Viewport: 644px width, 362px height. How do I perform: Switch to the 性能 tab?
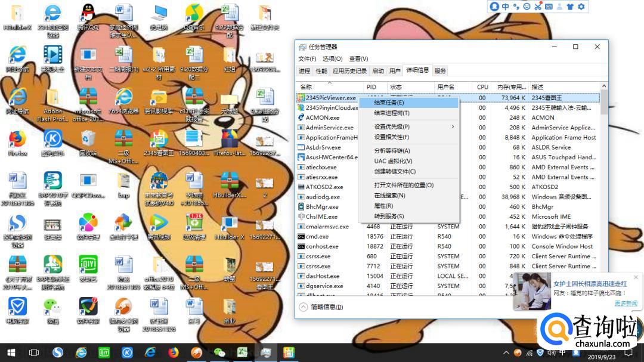coord(321,71)
